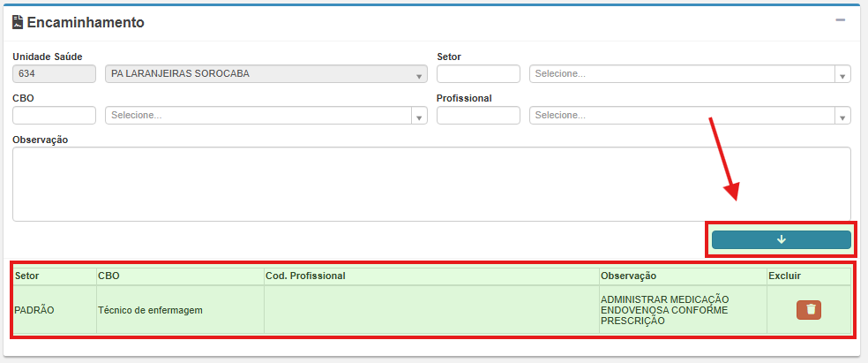Select the Técnico de enfermagem cell
The image size is (868, 363).
[151, 310]
